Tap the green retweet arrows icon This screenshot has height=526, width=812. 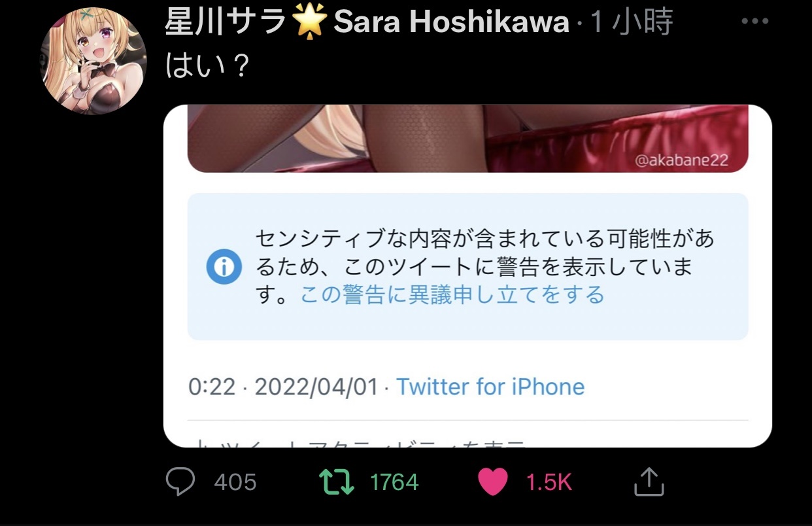[336, 482]
